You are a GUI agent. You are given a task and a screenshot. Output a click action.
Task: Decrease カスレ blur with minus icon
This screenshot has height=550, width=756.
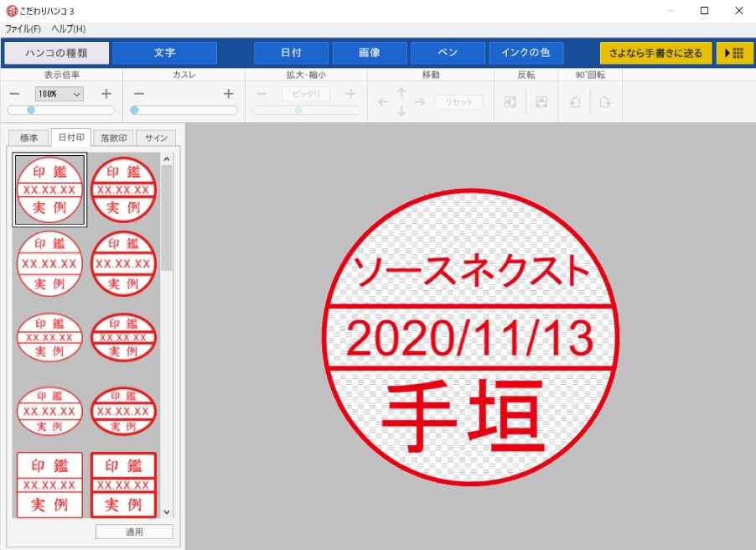coord(139,94)
